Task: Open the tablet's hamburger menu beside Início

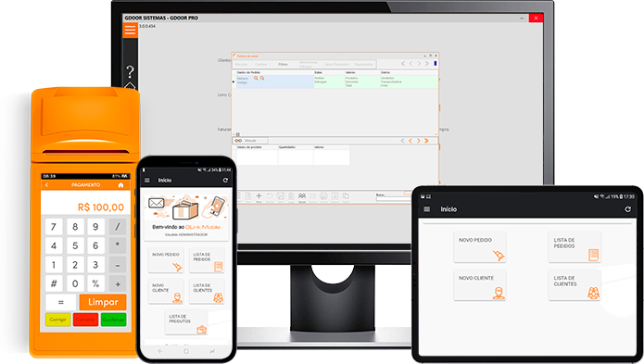Action: (x=427, y=209)
